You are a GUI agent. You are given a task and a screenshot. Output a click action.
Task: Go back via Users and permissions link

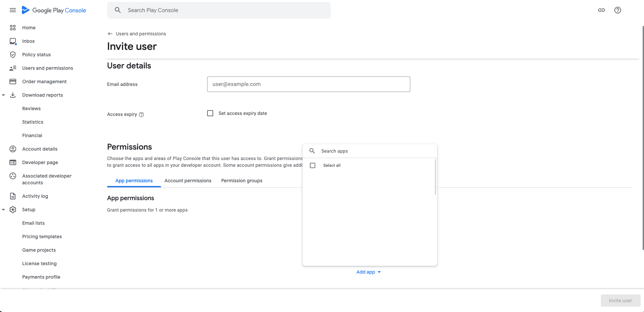(x=140, y=34)
